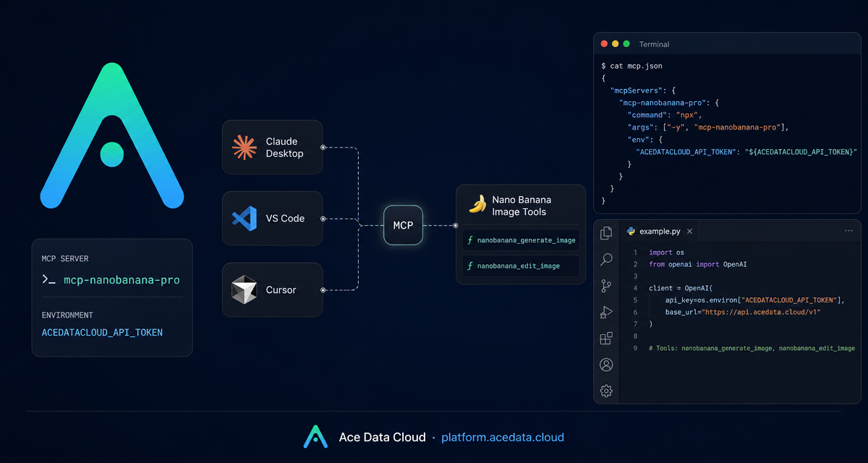This screenshot has width=868, height=463.
Task: Open the Explorer files icon in editor sidebar
Action: (x=606, y=232)
